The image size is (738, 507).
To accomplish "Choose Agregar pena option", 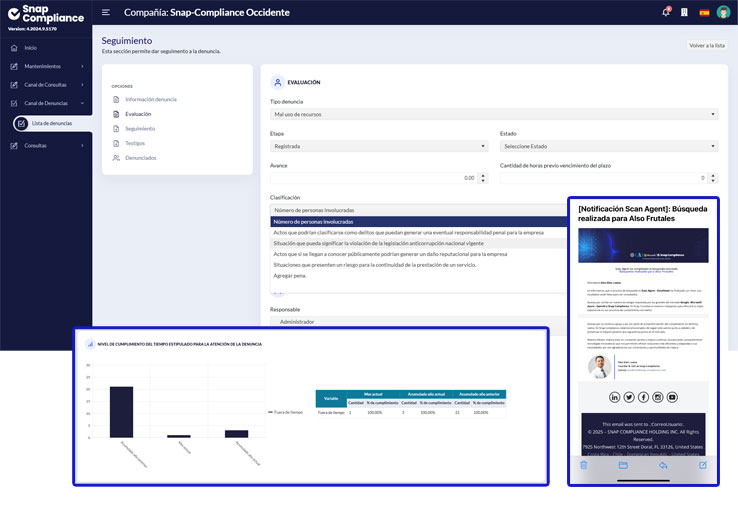I will [419, 276].
